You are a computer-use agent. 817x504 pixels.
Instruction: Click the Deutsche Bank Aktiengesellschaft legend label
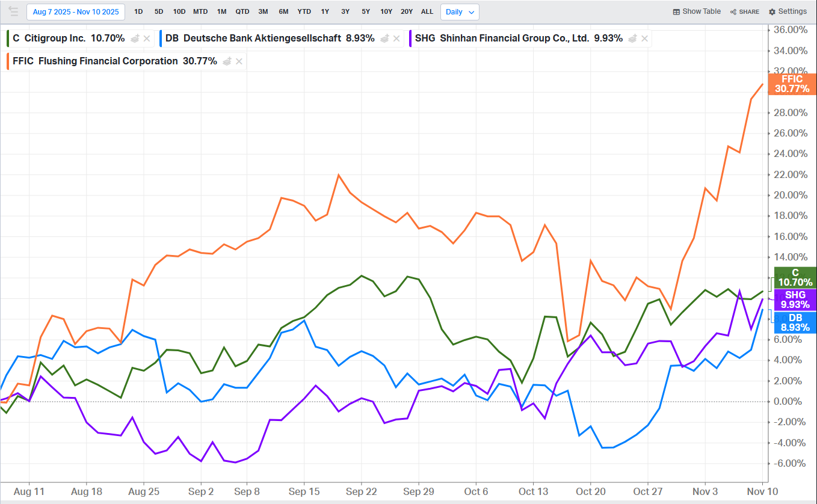pos(262,38)
